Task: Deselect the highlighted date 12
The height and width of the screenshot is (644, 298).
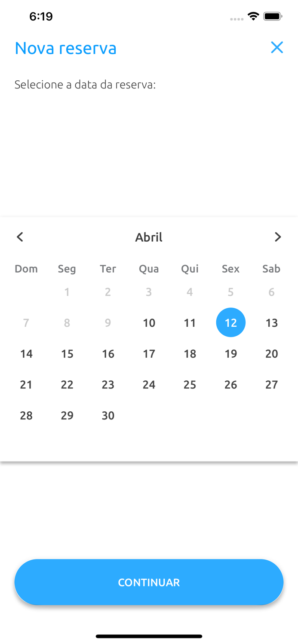Action: [x=230, y=322]
